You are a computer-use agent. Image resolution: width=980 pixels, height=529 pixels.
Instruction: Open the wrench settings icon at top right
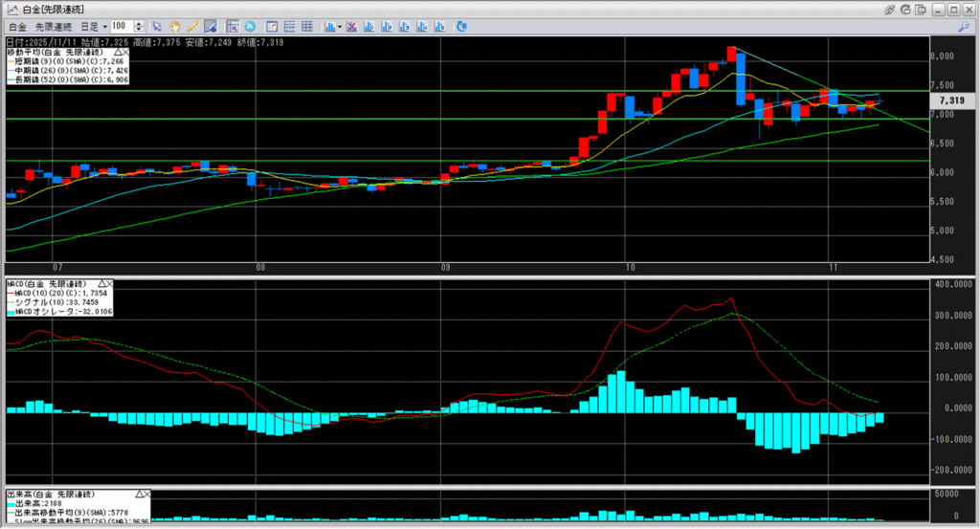[963, 26]
